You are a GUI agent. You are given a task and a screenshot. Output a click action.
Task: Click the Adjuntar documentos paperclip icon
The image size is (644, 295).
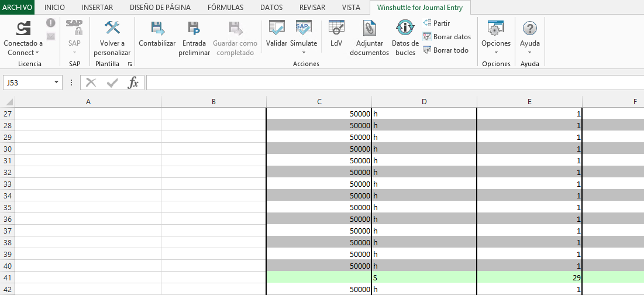pos(369,28)
